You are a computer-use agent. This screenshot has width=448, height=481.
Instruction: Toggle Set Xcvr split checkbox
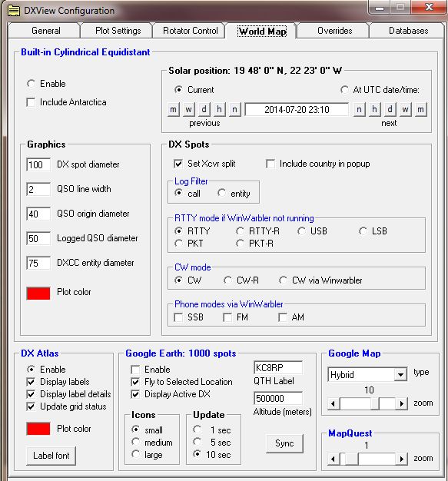[178, 164]
